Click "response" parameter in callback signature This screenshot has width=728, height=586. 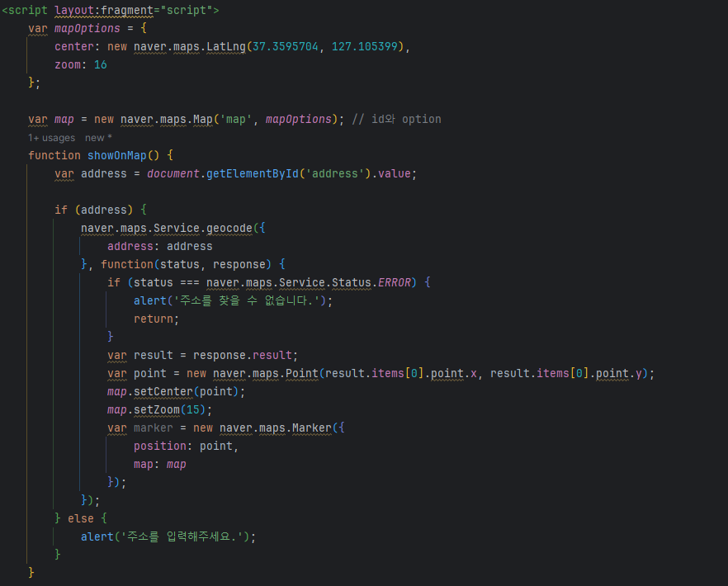[239, 264]
